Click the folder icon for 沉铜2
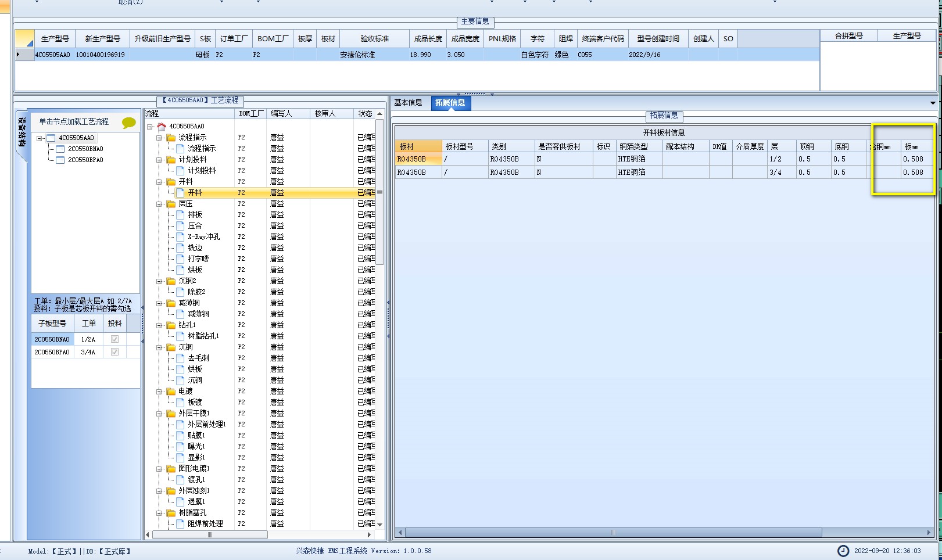Screen dimensions: 942x560 coord(171,281)
